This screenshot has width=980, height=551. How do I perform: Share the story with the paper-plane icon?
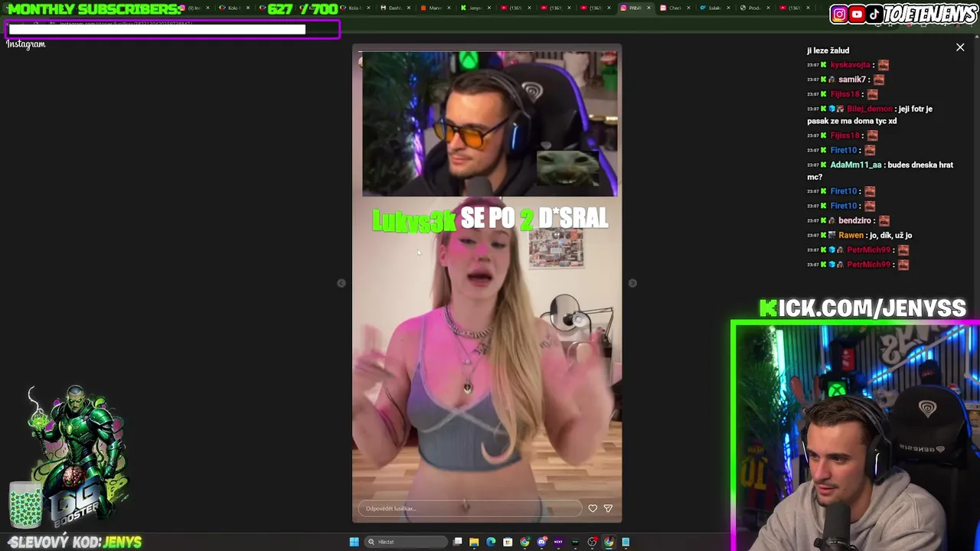pyautogui.click(x=608, y=508)
